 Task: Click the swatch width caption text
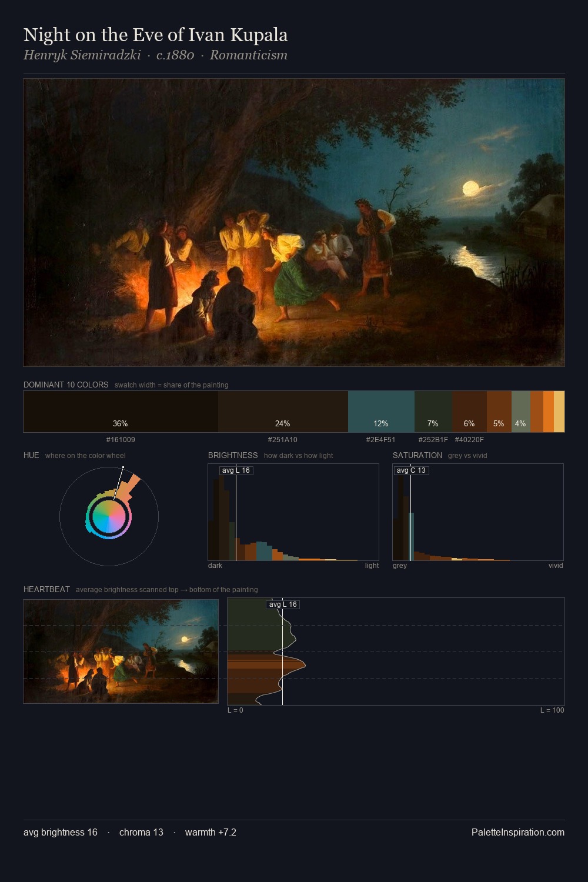pyautogui.click(x=172, y=385)
